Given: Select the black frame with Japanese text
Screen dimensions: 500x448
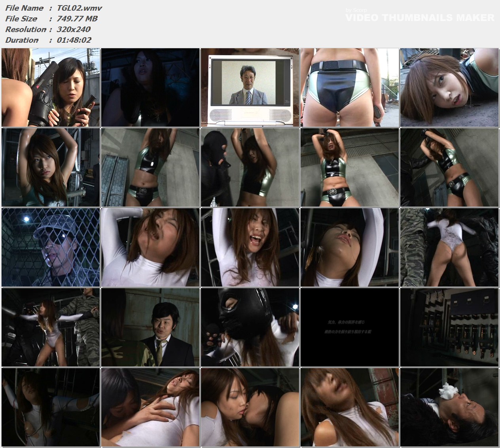Looking at the screenshot, I should (x=350, y=327).
